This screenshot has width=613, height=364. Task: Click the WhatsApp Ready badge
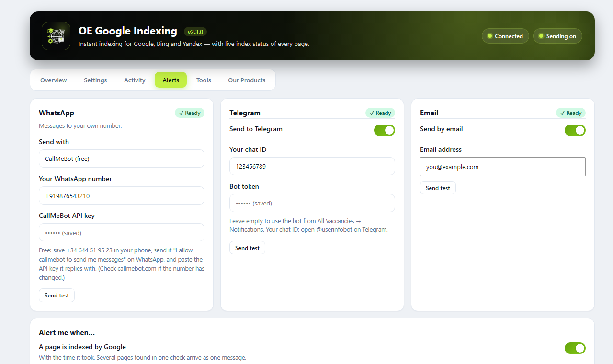(190, 113)
